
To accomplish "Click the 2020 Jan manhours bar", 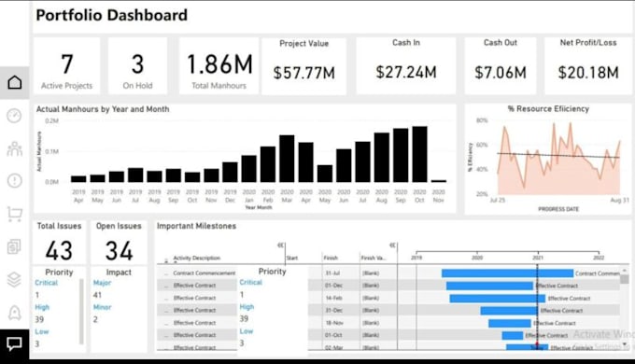I will click(x=249, y=168).
